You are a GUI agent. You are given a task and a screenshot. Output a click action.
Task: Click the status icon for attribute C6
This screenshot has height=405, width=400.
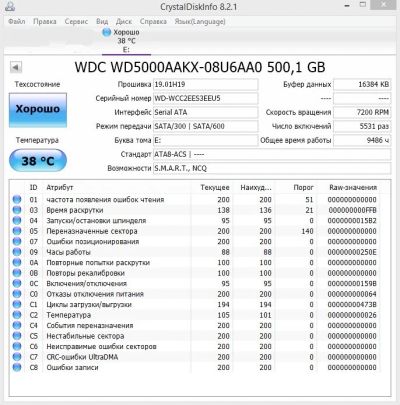point(17,346)
